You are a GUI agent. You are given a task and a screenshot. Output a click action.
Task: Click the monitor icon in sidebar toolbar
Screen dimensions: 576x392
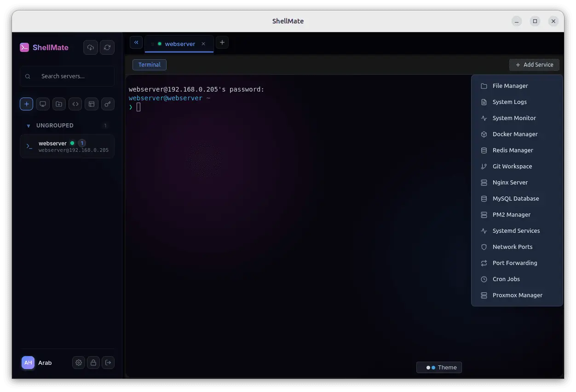click(43, 104)
